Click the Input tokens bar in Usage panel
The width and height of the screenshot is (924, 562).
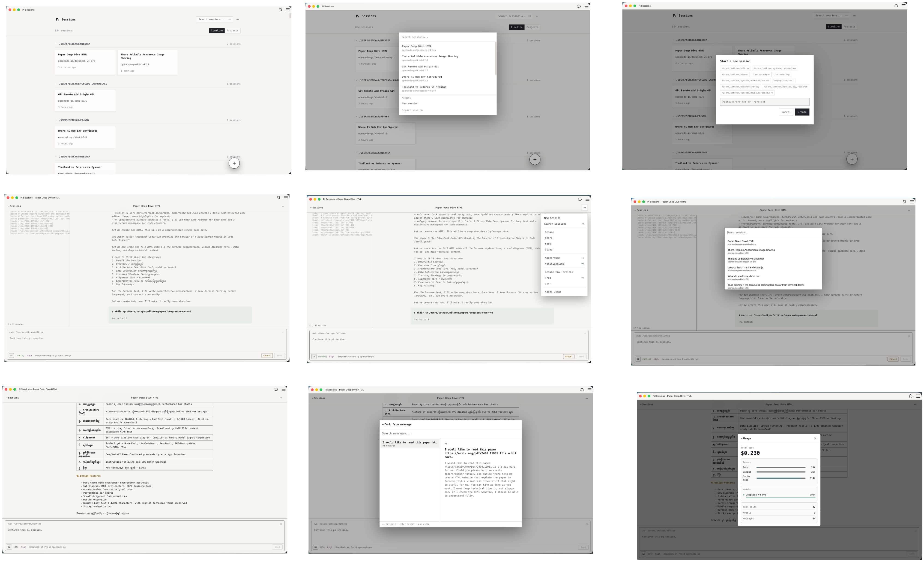pyautogui.click(x=781, y=467)
